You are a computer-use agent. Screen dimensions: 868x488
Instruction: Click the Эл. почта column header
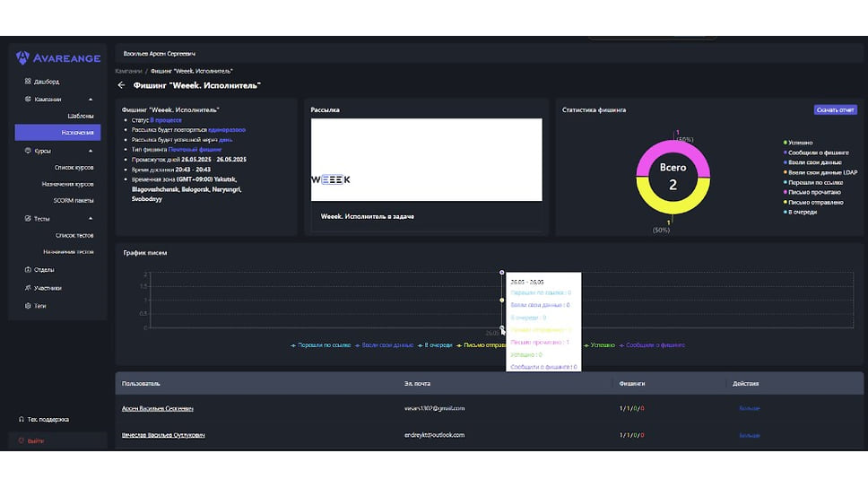click(x=417, y=383)
